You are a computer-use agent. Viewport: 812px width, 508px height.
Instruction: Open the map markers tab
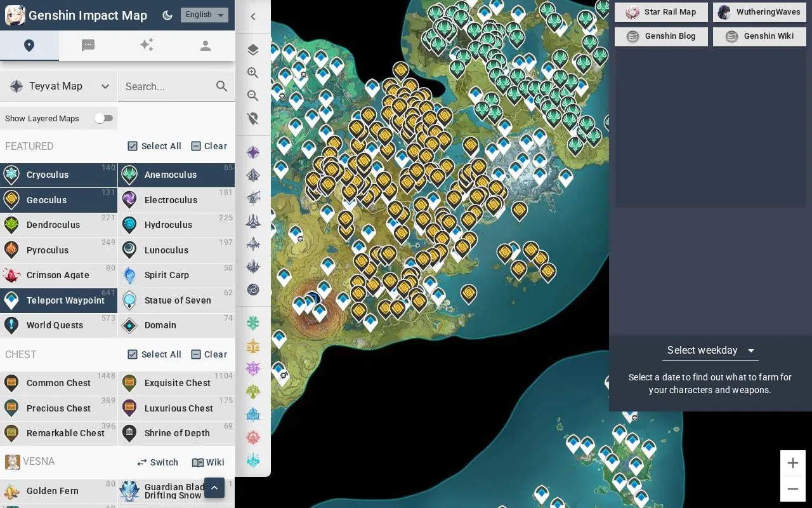tap(29, 46)
